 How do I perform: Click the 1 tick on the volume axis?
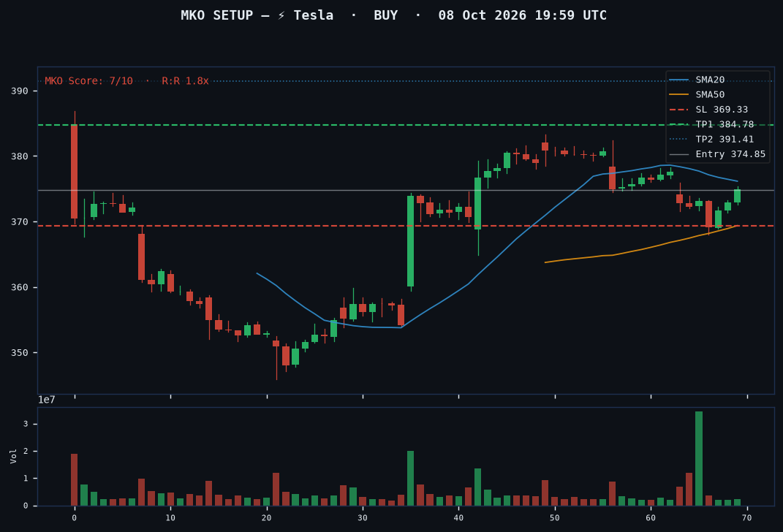[x=26, y=479]
